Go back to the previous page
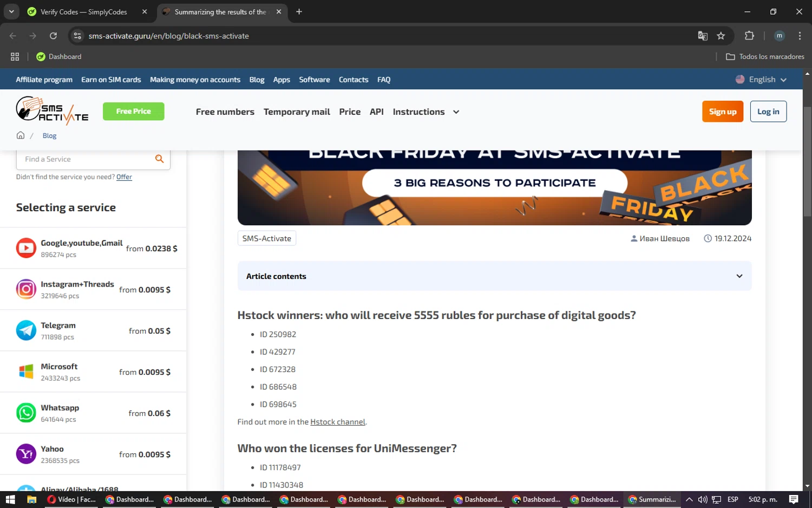The height and width of the screenshot is (508, 812). click(13, 36)
